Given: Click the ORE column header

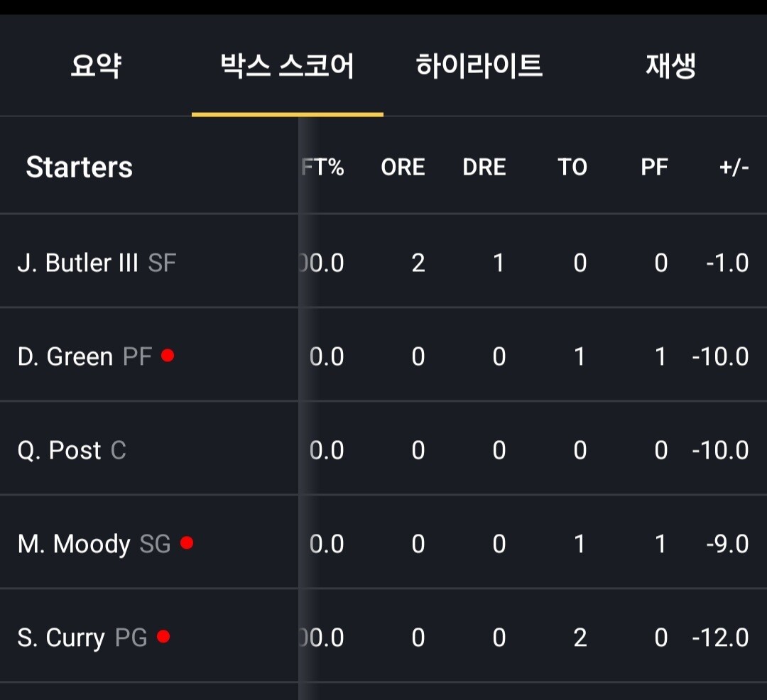Looking at the screenshot, I should tap(403, 168).
